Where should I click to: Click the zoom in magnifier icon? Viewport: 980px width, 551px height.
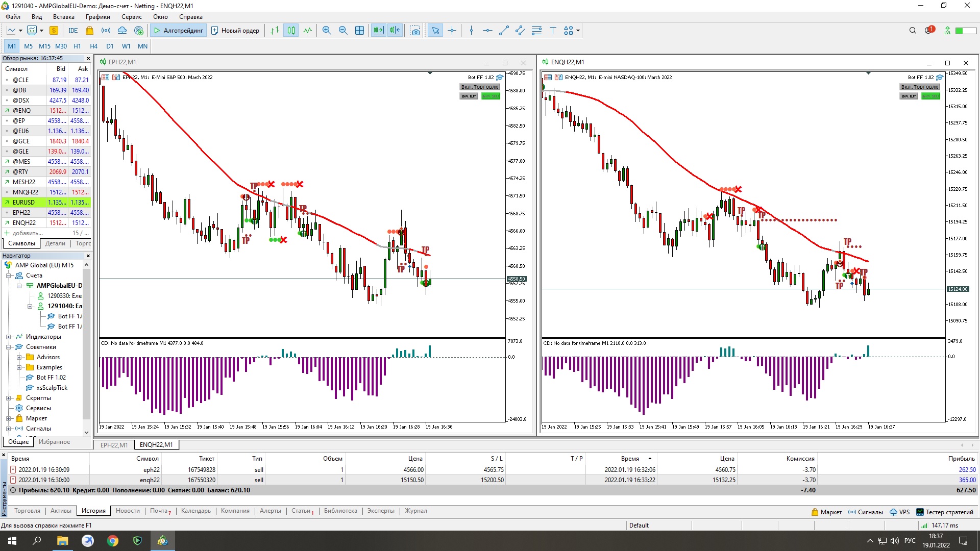tap(327, 31)
